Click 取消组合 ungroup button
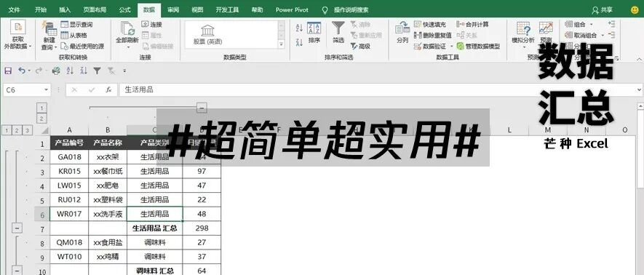This screenshot has width=644, height=275. coord(581,36)
